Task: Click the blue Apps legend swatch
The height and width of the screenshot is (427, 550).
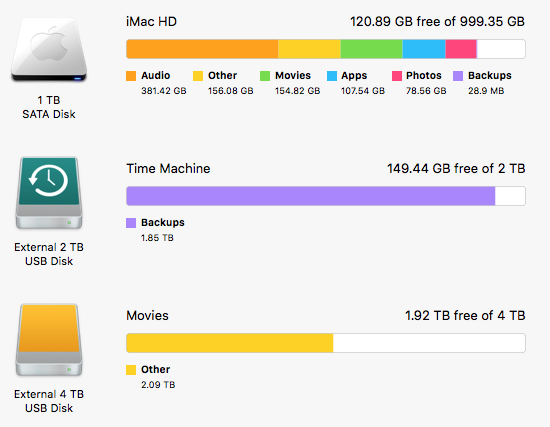Action: (332, 76)
